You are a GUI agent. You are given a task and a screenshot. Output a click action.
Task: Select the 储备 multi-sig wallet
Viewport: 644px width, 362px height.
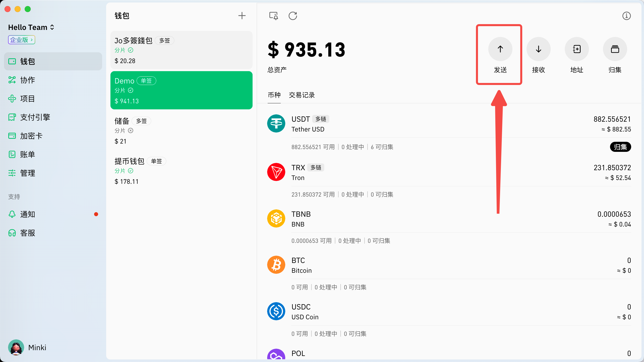[x=181, y=130]
